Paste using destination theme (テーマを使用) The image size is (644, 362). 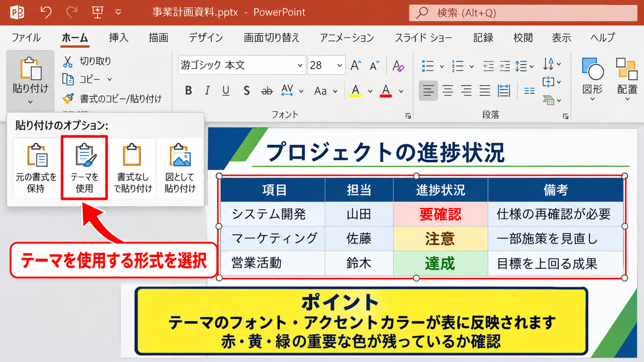coord(84,168)
